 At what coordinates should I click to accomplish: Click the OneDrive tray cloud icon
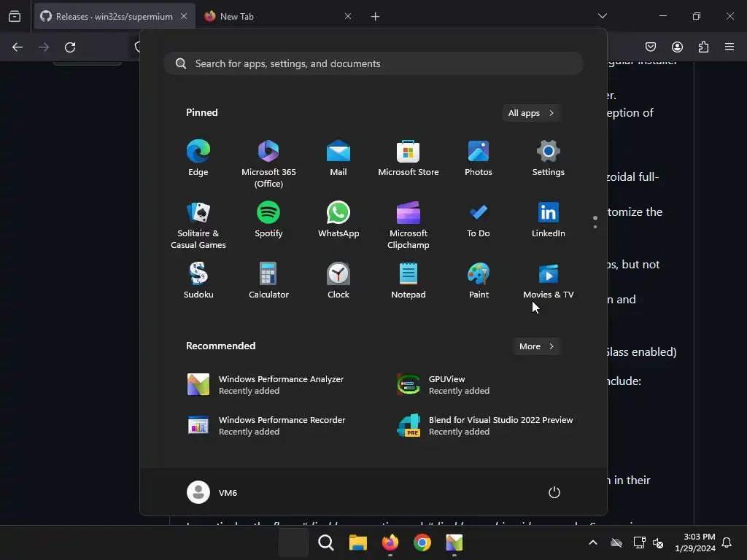point(616,542)
